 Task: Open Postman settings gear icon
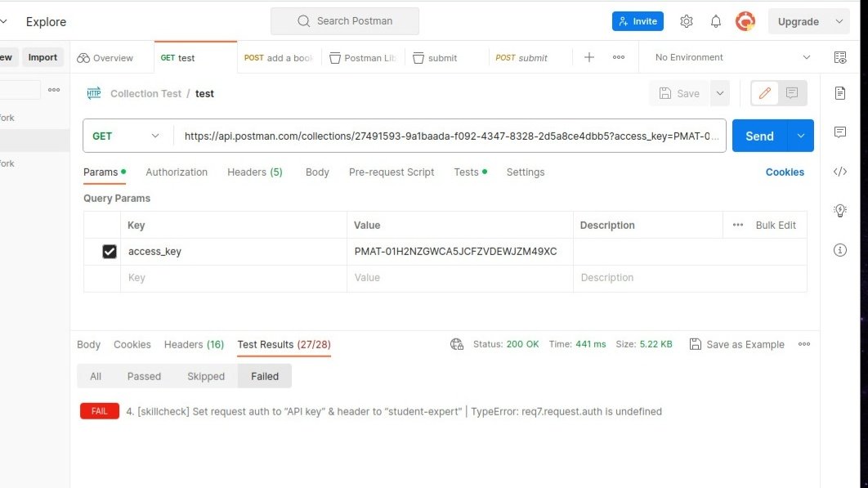(x=687, y=21)
